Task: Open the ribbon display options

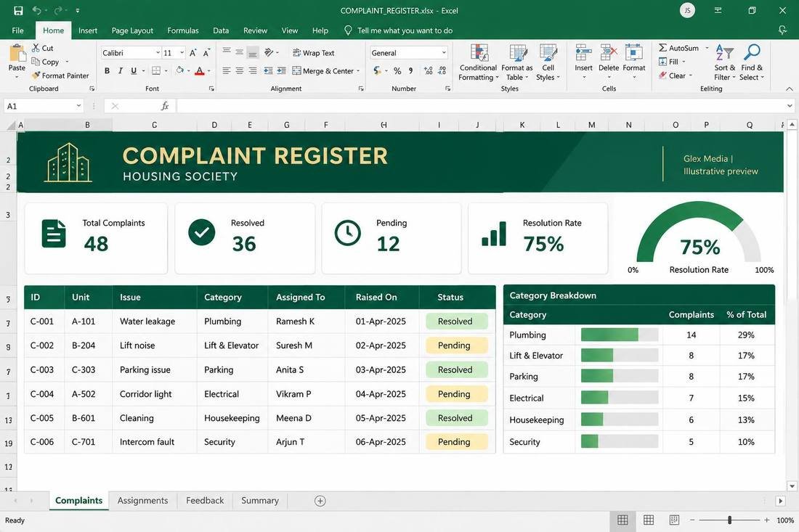Action: point(718,10)
